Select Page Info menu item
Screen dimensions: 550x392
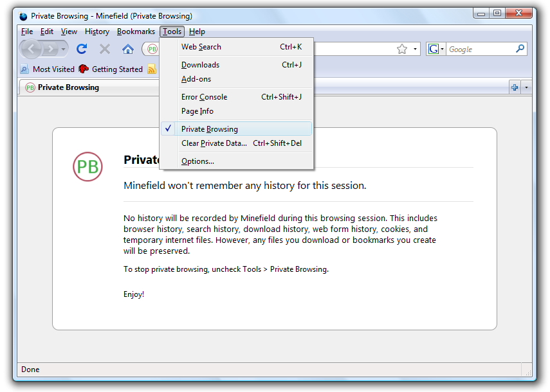click(x=237, y=111)
